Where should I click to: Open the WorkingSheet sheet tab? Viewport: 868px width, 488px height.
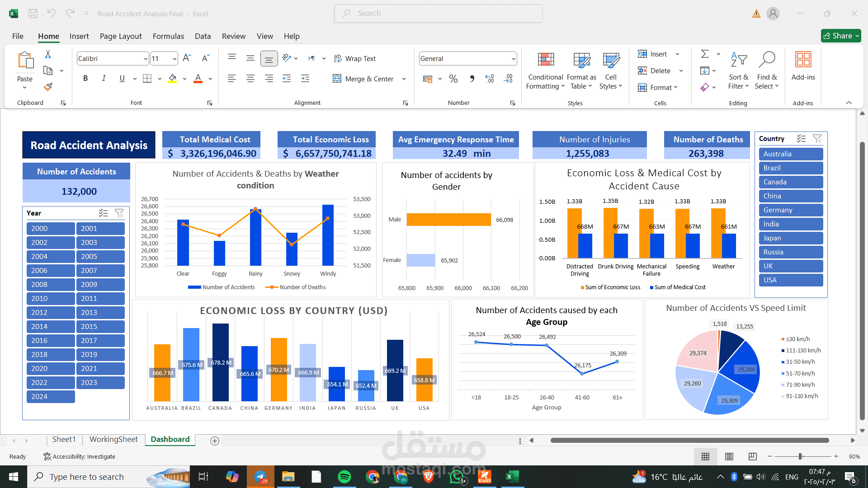click(x=113, y=440)
